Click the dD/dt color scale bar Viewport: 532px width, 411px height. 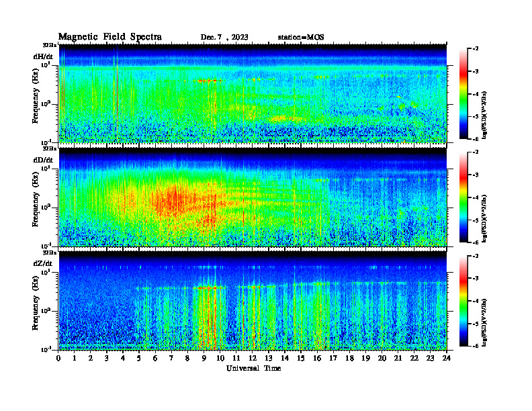tap(463, 197)
